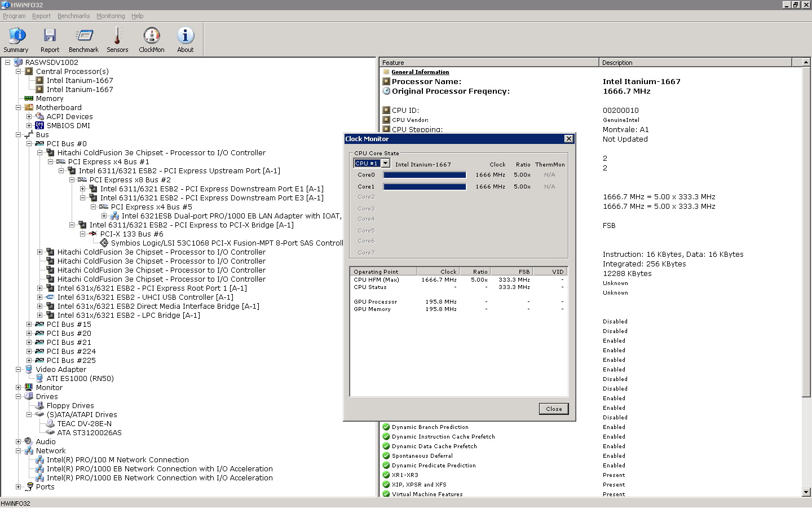Open the Monitoring menu

(111, 16)
